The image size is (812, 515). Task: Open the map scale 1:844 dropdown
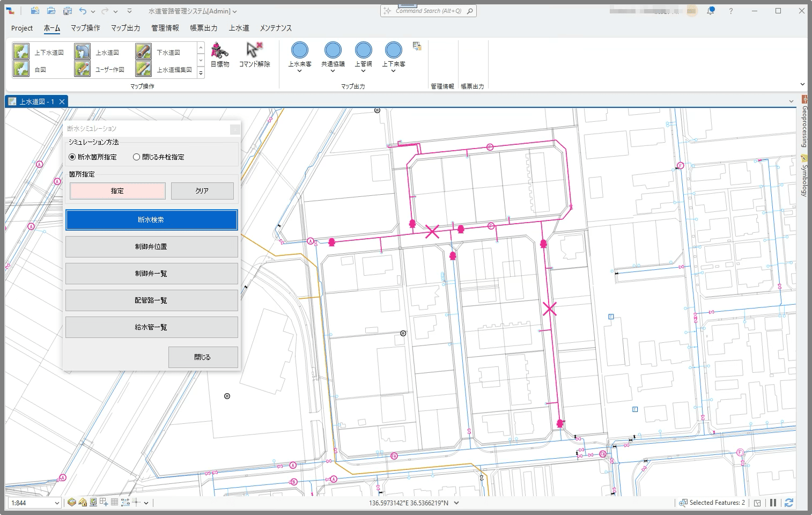tap(57, 503)
